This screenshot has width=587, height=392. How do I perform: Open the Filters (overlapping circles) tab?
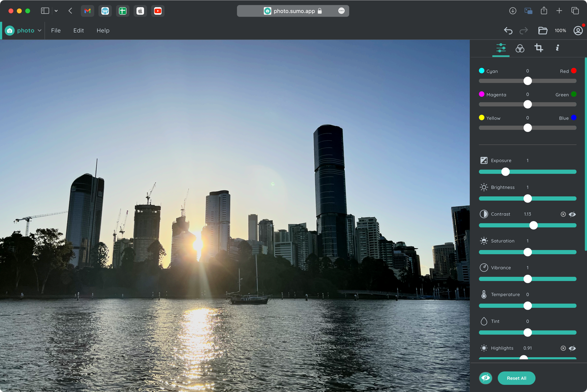pyautogui.click(x=520, y=48)
